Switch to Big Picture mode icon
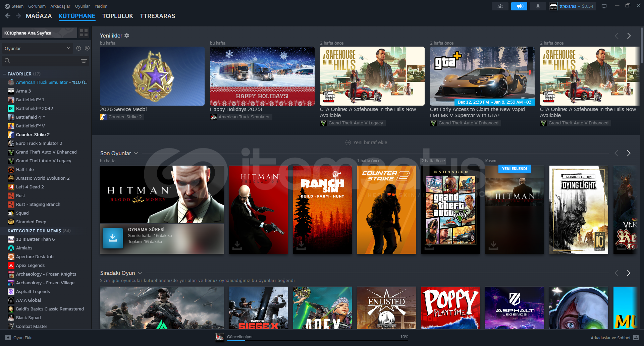Screen dimensions: 644x346 point(604,6)
